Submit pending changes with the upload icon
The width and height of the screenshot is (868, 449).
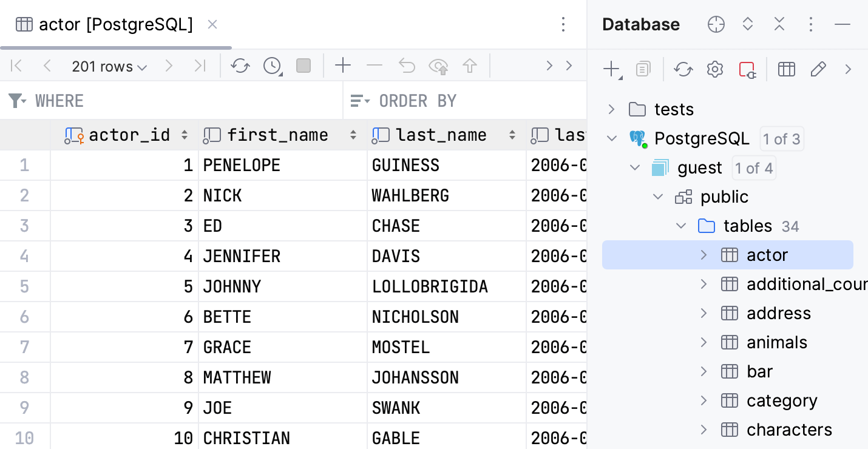[470, 66]
